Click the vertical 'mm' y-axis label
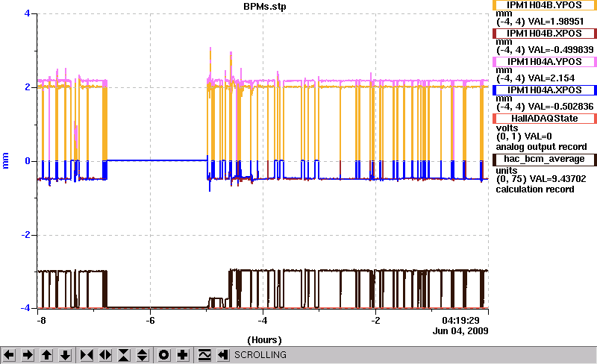 coord(5,160)
